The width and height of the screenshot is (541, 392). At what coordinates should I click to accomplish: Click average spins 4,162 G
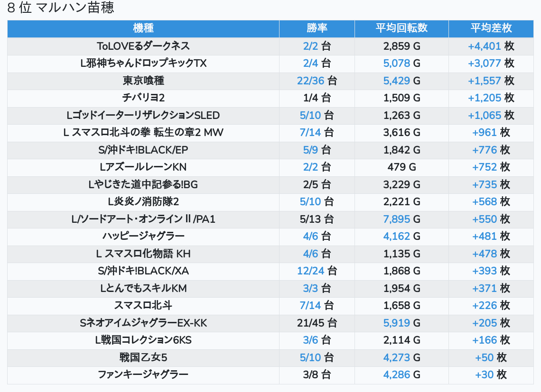401,236
